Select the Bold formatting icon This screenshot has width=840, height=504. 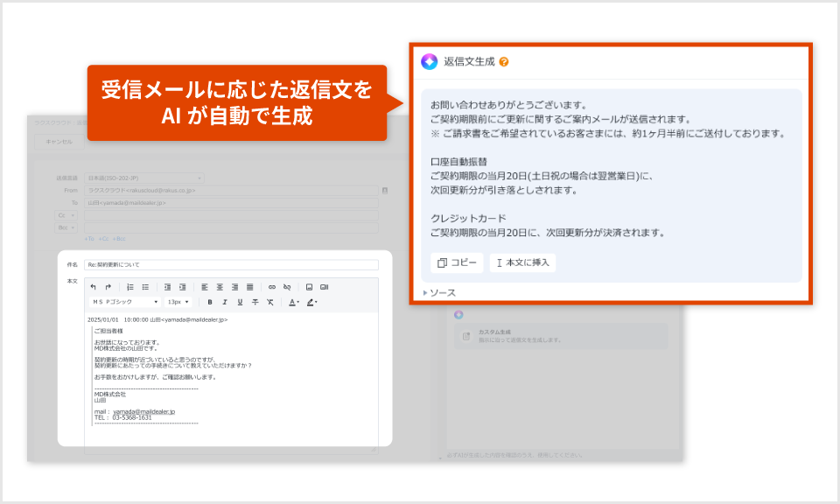209,303
